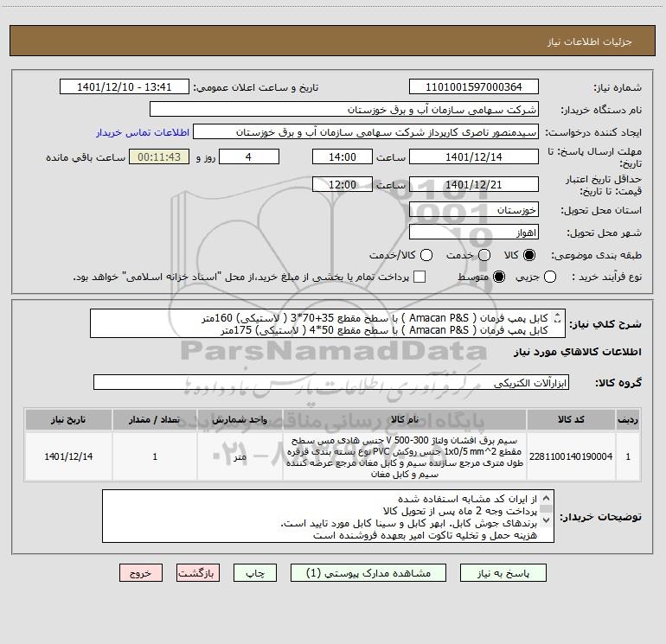Image resolution: width=666 pixels, height=644 pixels.
Task: Step the general description box up or down
Action: [558, 318]
